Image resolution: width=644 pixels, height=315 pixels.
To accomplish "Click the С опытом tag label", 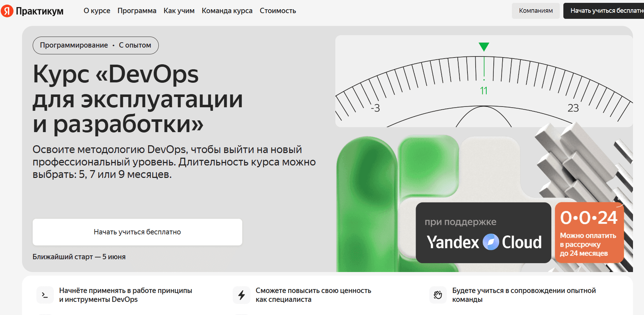I will (135, 45).
